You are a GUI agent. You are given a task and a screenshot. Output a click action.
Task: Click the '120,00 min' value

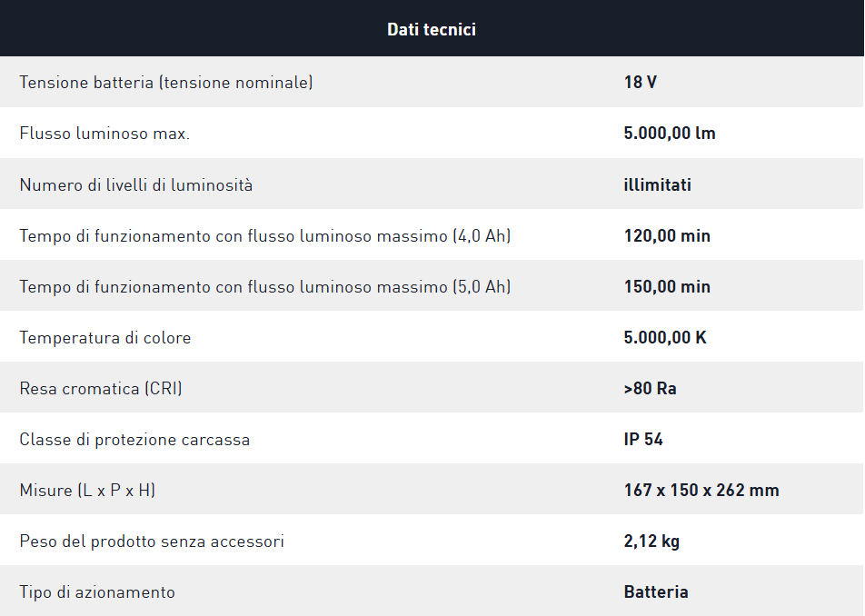(x=667, y=236)
